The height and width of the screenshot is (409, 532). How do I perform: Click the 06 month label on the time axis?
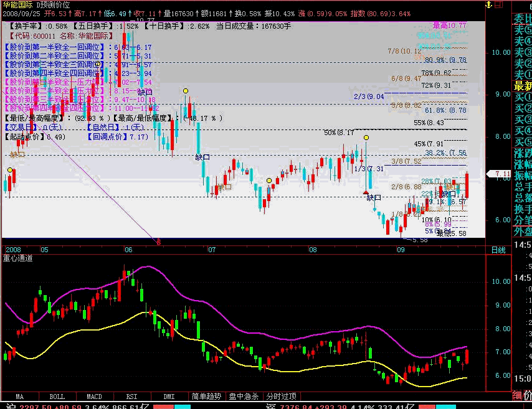click(x=128, y=250)
